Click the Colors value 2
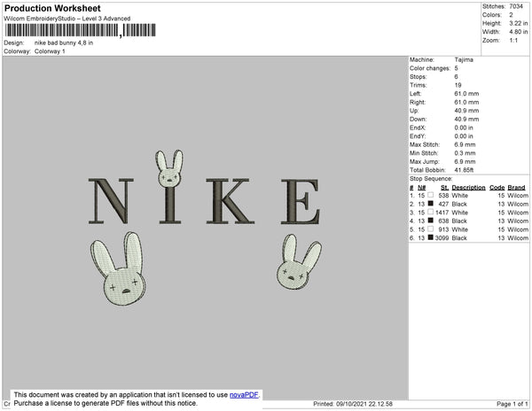 (511, 15)
